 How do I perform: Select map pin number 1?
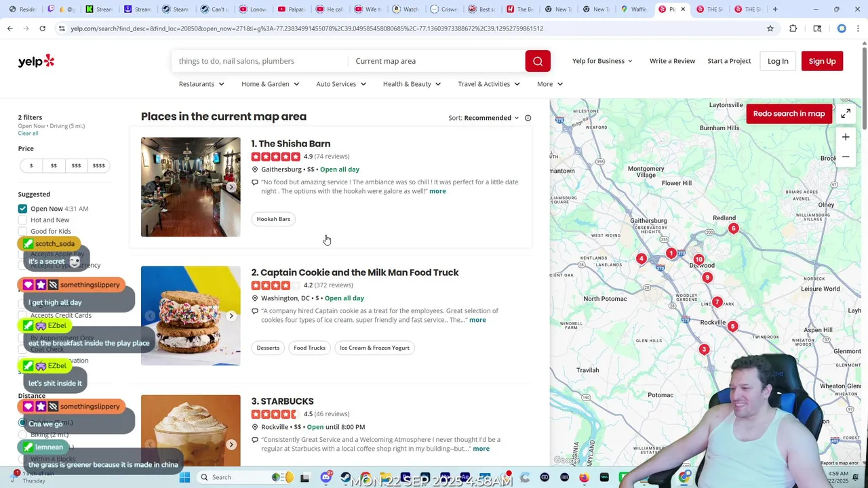point(671,253)
